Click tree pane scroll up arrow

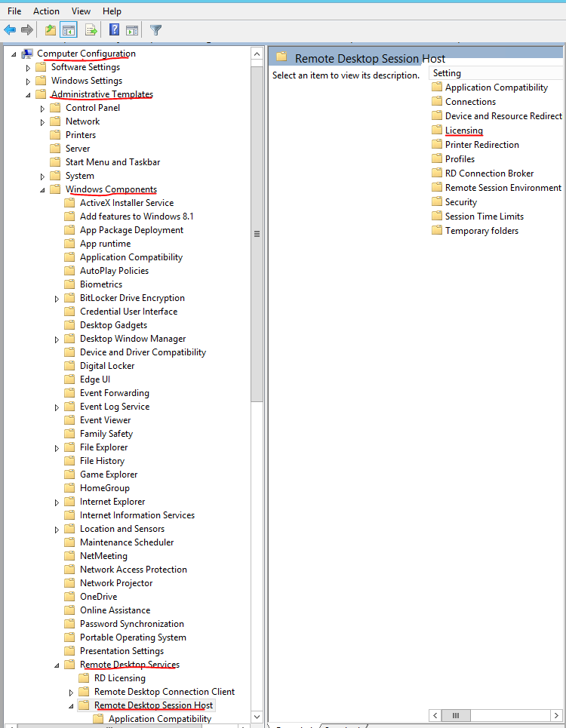(x=257, y=54)
